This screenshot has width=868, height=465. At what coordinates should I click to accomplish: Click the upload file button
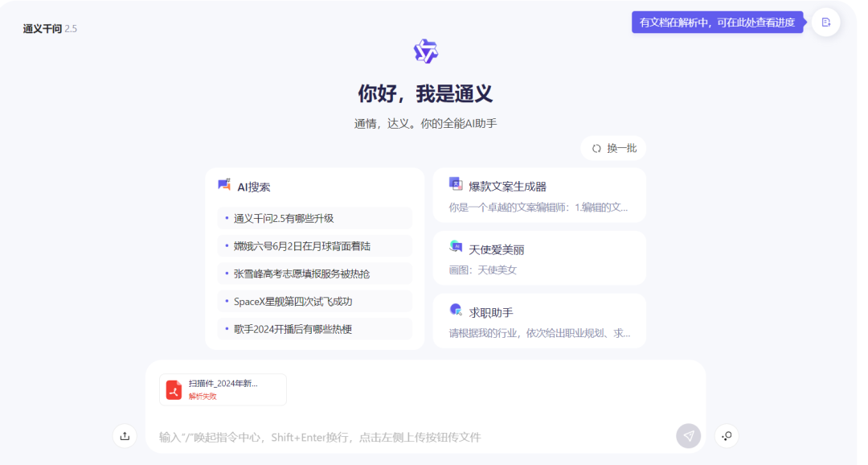click(125, 436)
